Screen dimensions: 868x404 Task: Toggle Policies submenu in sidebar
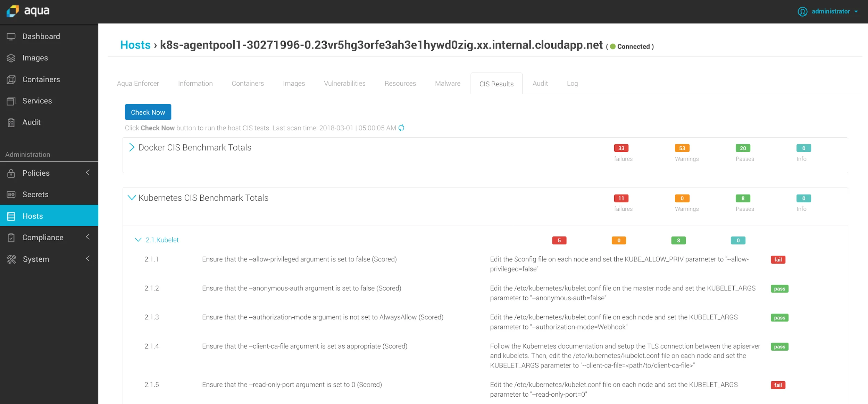point(89,172)
